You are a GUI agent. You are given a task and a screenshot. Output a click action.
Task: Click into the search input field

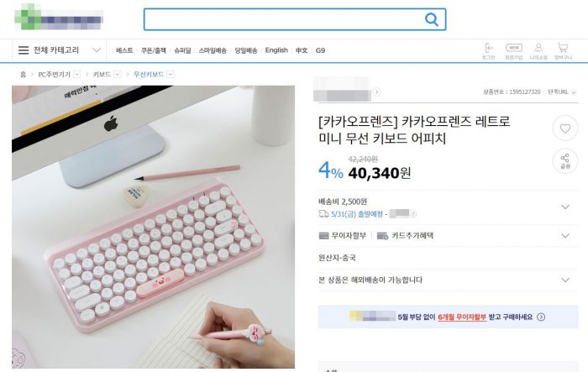[285, 19]
